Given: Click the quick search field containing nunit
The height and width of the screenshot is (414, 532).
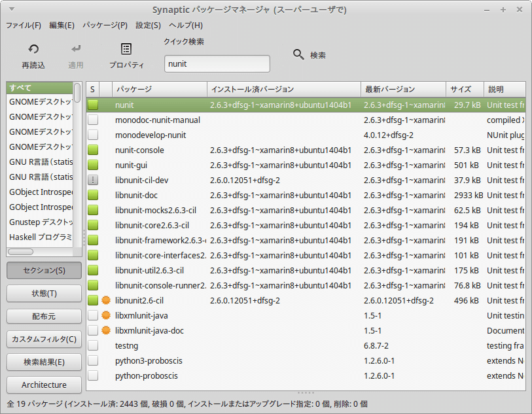Looking at the screenshot, I should (217, 63).
